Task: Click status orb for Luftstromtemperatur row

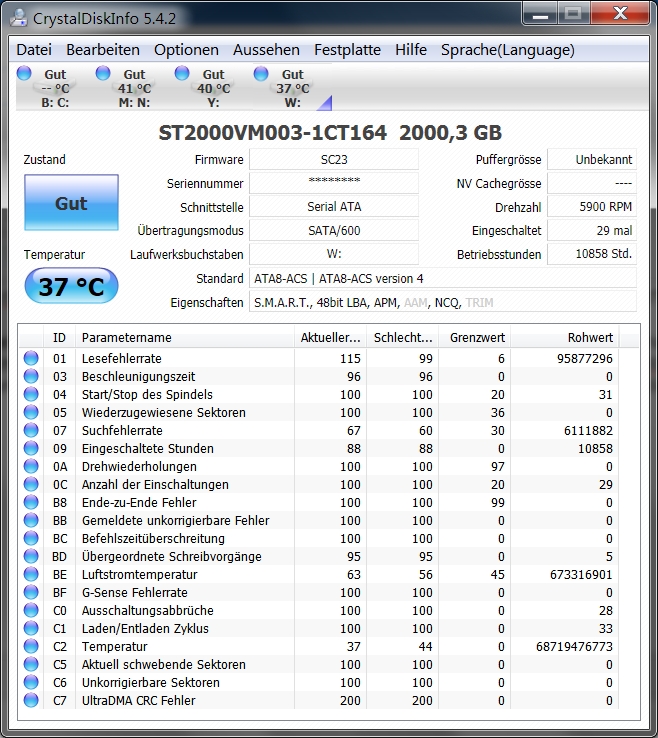Action: pos(31,574)
